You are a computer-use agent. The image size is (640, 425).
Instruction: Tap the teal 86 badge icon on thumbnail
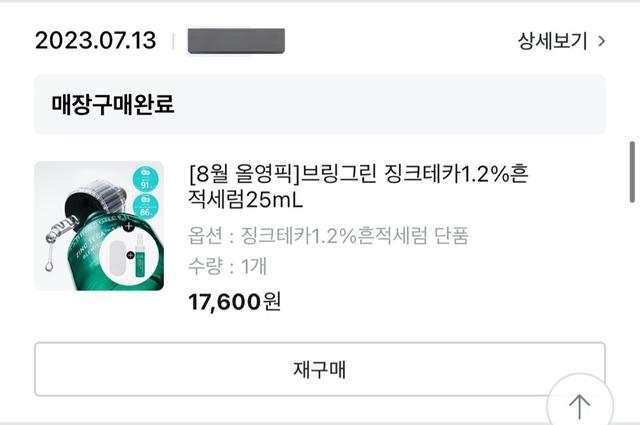(x=144, y=208)
